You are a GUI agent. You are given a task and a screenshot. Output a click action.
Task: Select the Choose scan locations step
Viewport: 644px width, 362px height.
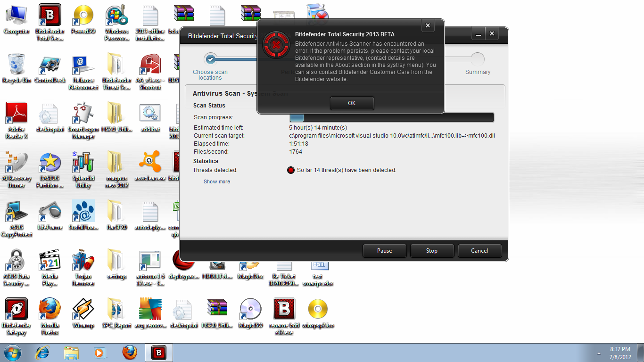[x=210, y=66]
